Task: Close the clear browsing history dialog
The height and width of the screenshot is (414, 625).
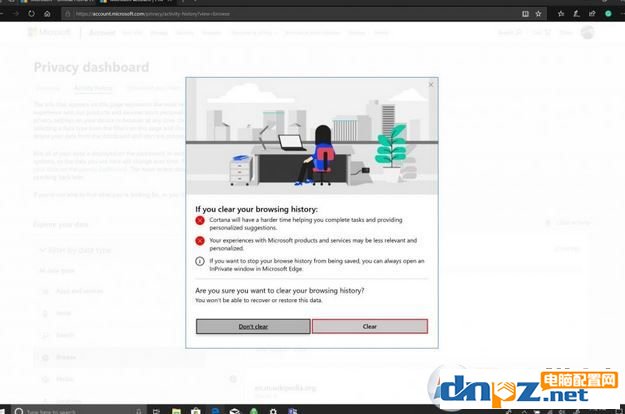Action: point(431,84)
